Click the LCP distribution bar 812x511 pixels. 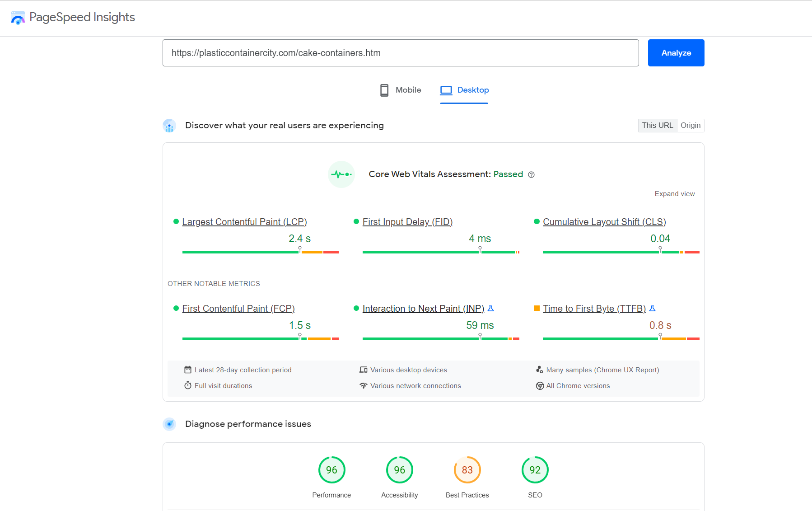tap(261, 252)
